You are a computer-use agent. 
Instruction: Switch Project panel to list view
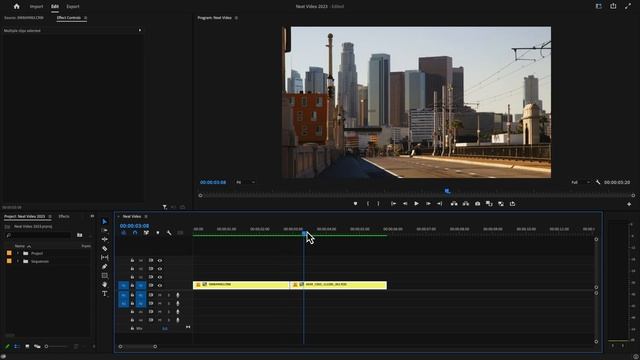click(17, 346)
